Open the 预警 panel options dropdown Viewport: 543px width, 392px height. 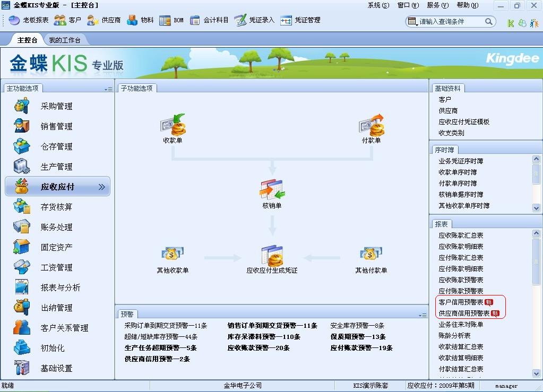tap(423, 315)
